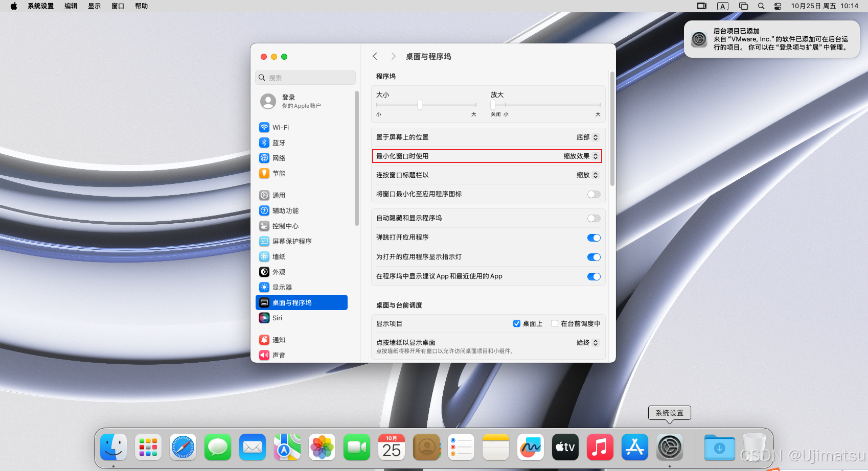Open 最小化窗口时使用 缩放效果 dropdown

click(x=581, y=156)
